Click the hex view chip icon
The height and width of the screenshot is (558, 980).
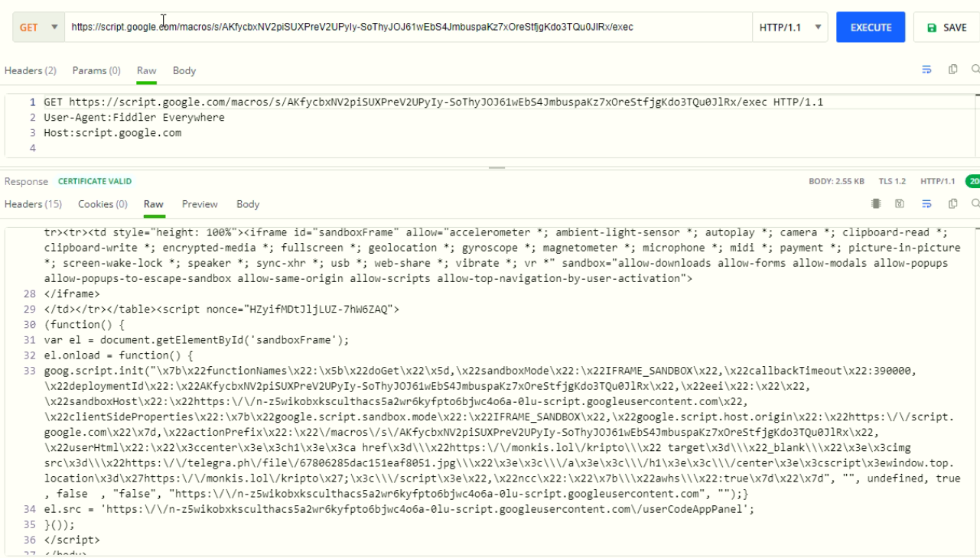(x=876, y=203)
